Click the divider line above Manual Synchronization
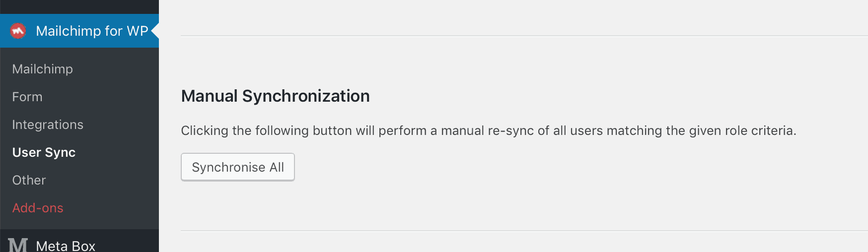The image size is (868, 252). click(x=524, y=36)
